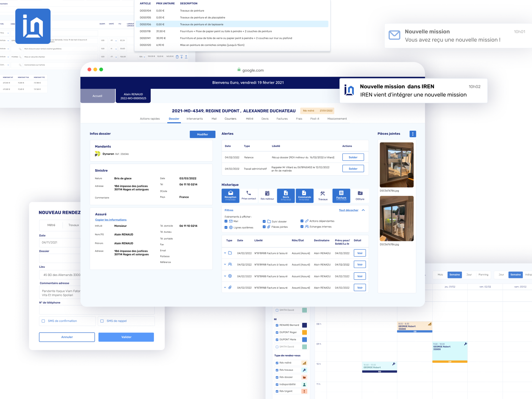Open the Titre dropdown in background form
The width and height of the screenshot is (532, 399).
coord(5,33)
